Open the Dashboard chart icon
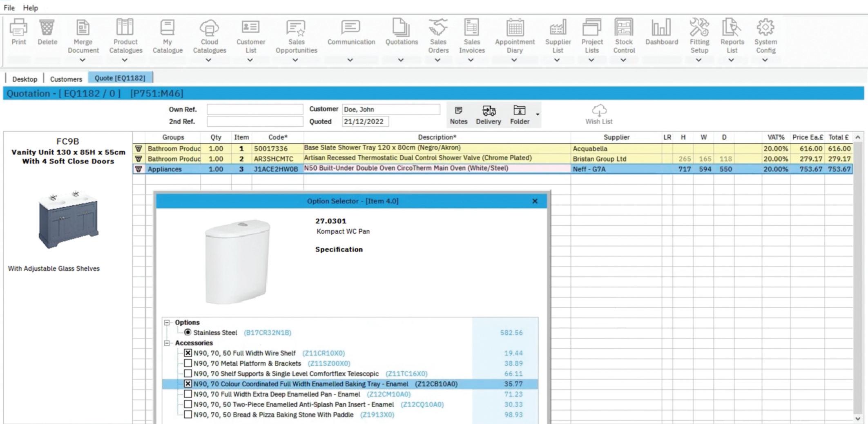 pos(661,27)
